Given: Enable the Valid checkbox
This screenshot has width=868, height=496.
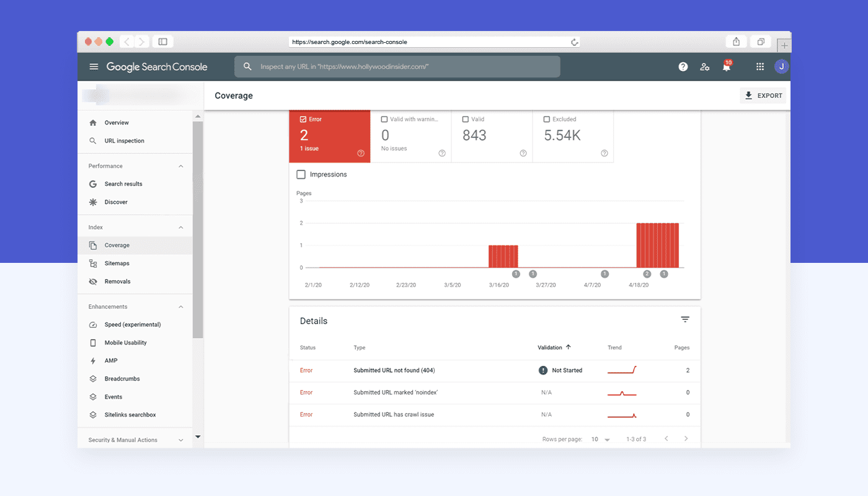Looking at the screenshot, I should click(x=466, y=119).
